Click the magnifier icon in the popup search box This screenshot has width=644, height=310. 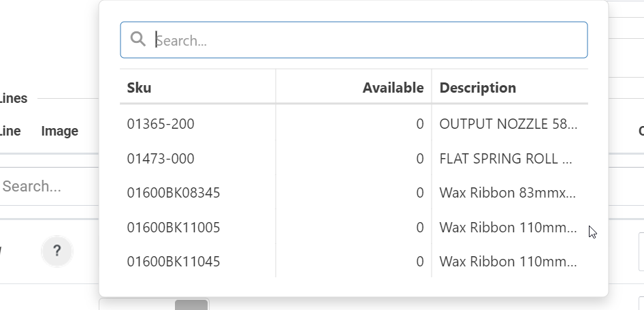click(138, 40)
